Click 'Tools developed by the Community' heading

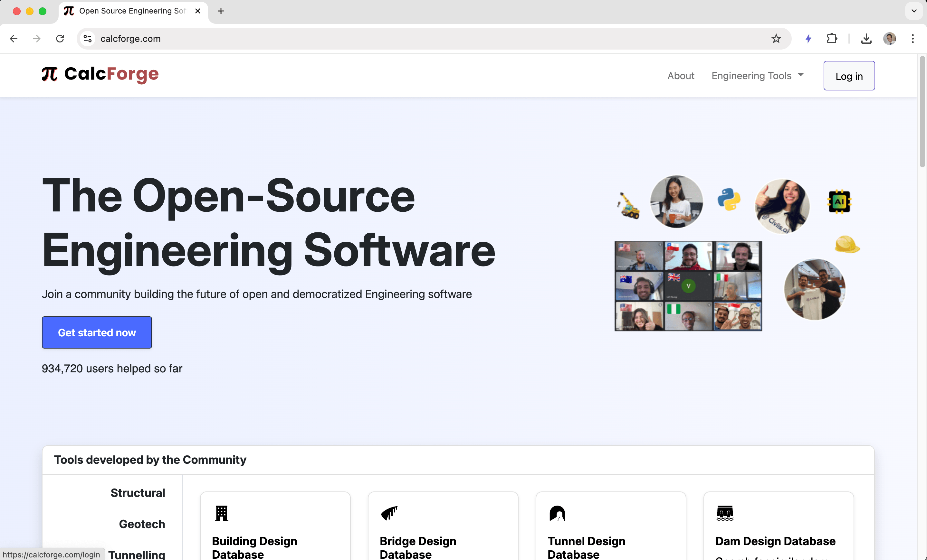(150, 460)
